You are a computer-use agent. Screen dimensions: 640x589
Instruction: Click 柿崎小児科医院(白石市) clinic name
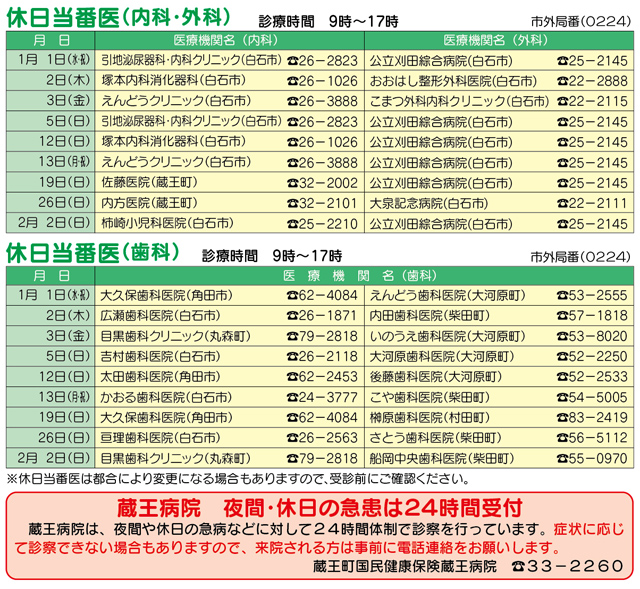point(167,223)
